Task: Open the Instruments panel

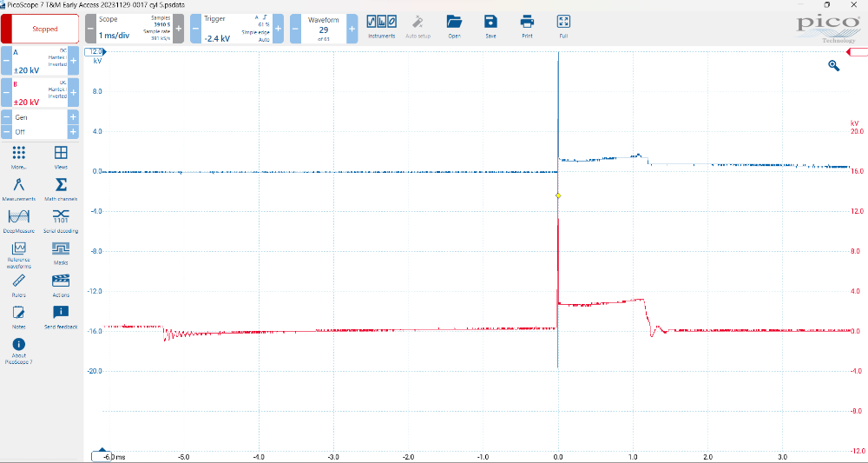Action: point(381,24)
